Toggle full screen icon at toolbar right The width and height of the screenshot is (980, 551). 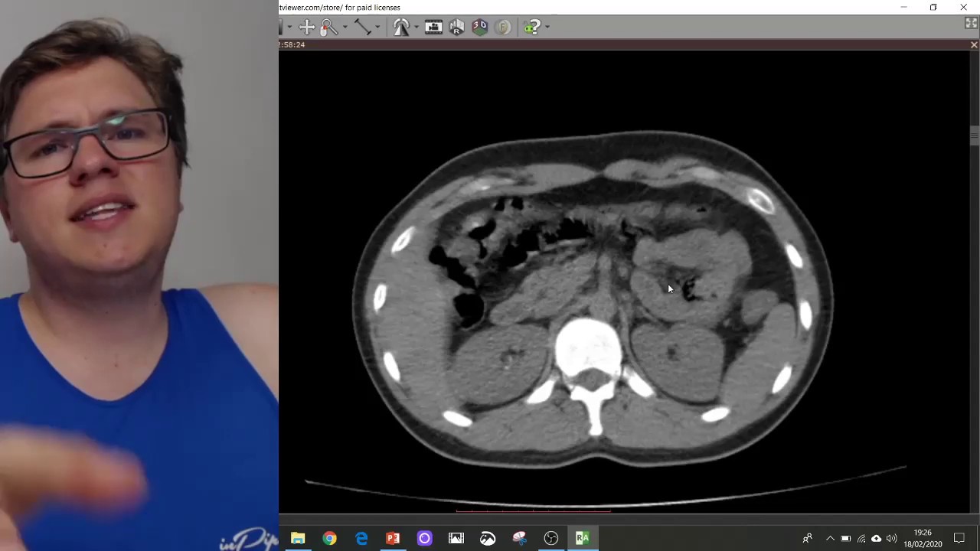click(x=971, y=24)
